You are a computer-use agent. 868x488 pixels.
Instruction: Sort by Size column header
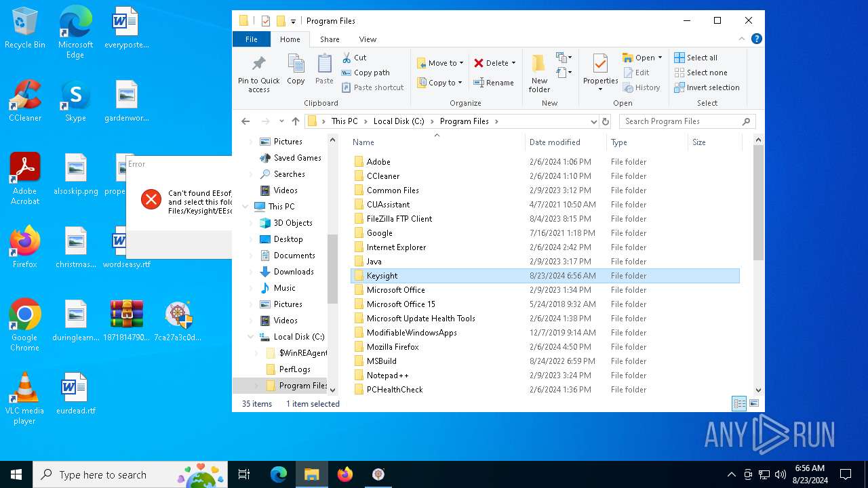715,142
